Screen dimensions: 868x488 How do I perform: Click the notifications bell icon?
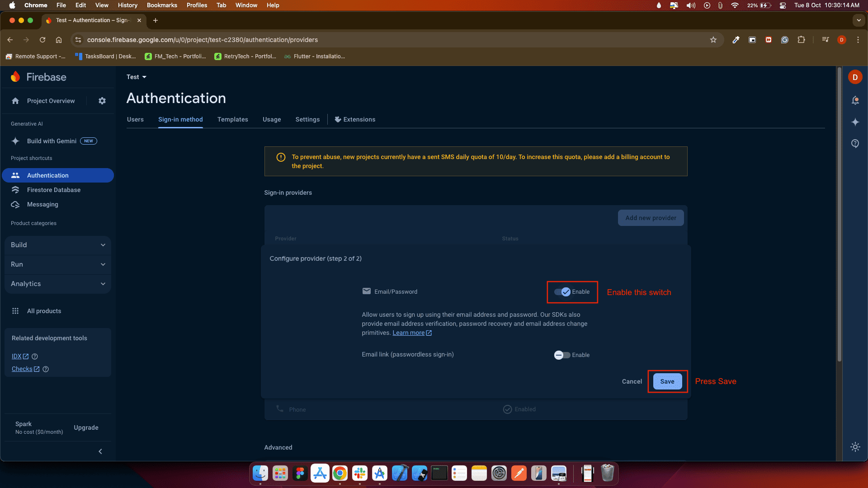coord(855,100)
